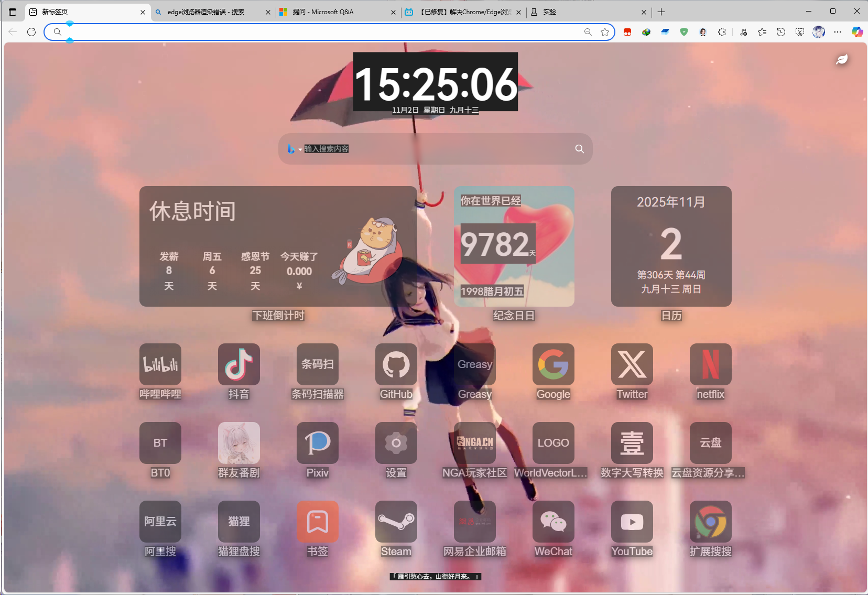Open the 群友番剧 anime avatar shortcut

click(x=239, y=443)
